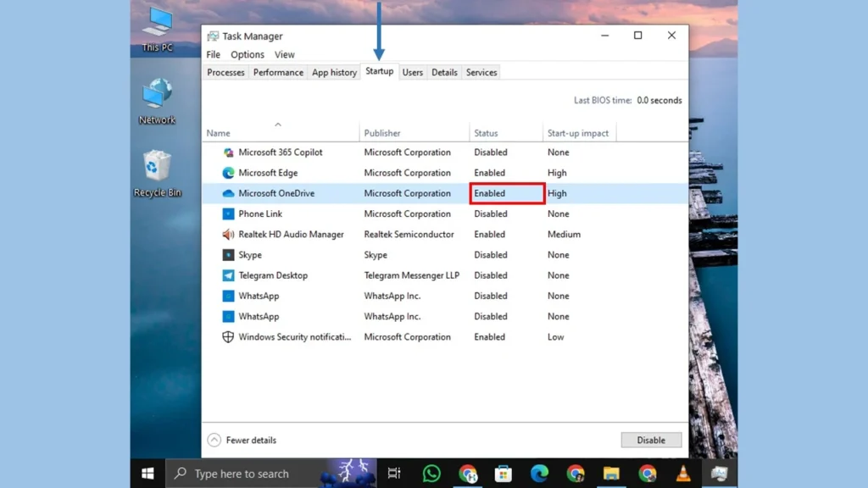868x488 pixels.
Task: Open the This PC desktop icon
Action: click(157, 30)
